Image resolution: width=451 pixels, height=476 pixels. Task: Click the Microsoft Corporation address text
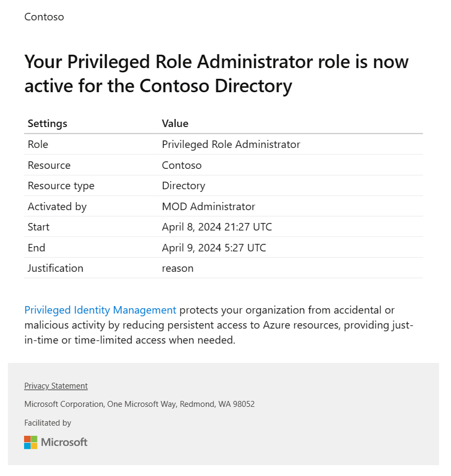click(x=139, y=404)
